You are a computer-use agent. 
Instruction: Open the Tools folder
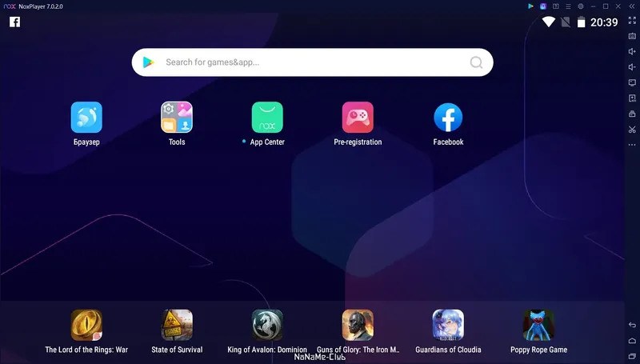[177, 118]
